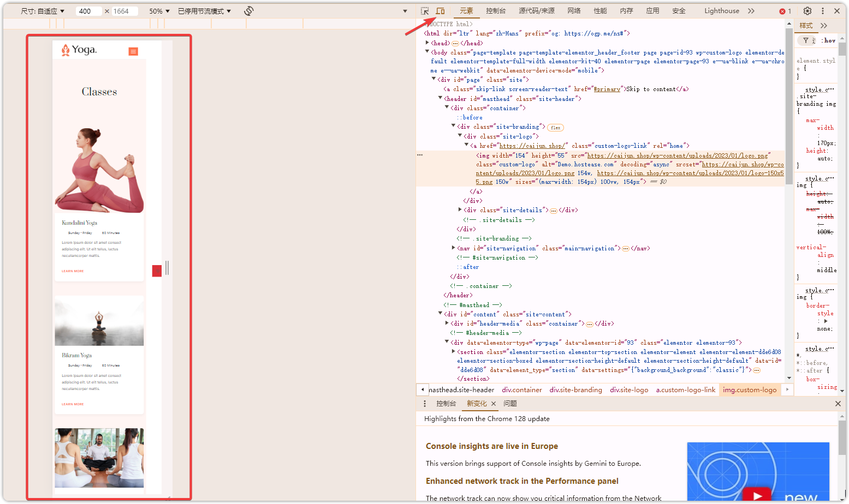Select div.container breadcrumb
849x504 pixels.
coord(522,390)
